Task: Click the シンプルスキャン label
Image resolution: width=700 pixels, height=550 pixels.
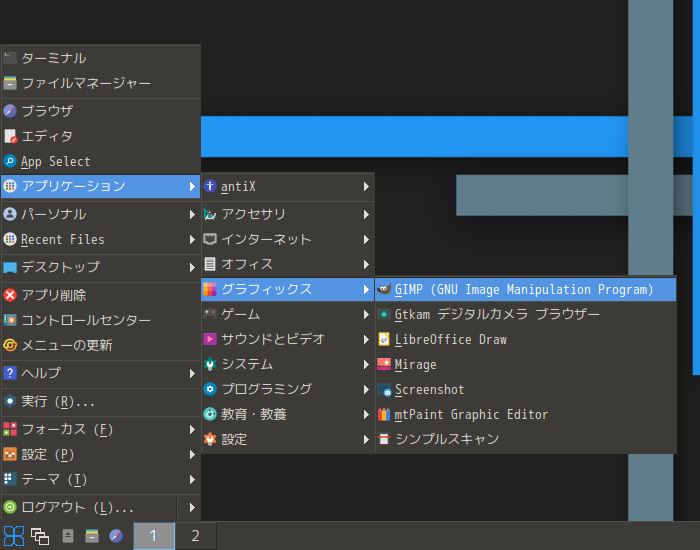Action: pyautogui.click(x=447, y=439)
